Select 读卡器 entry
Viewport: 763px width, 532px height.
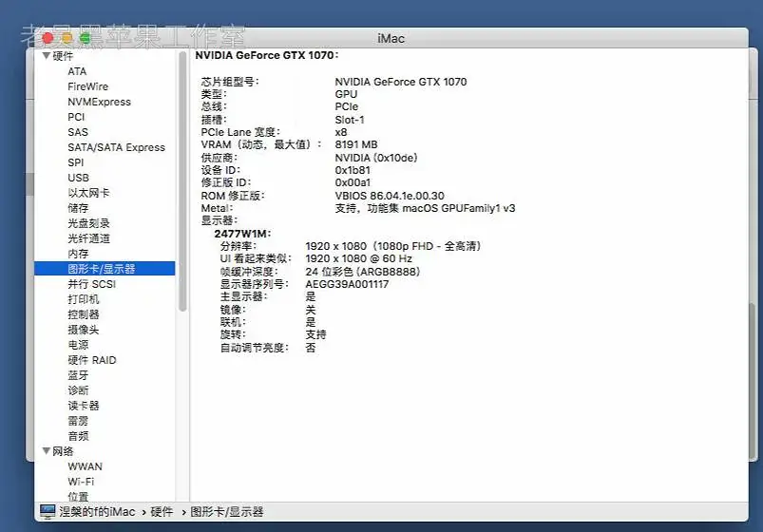84,406
